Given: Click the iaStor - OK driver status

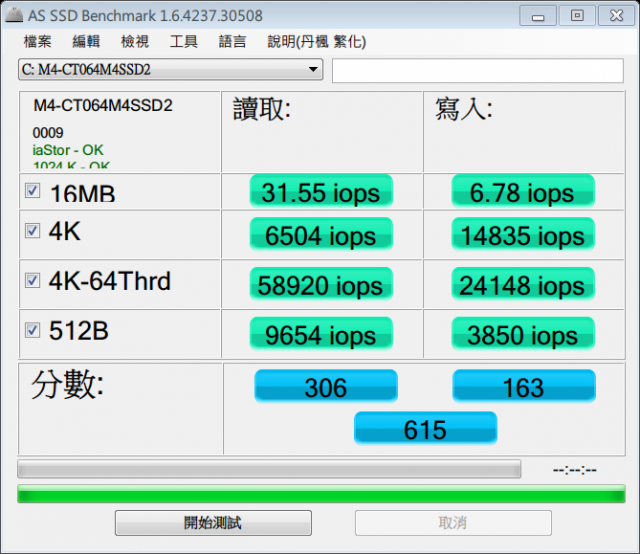Looking at the screenshot, I should 68,150.
